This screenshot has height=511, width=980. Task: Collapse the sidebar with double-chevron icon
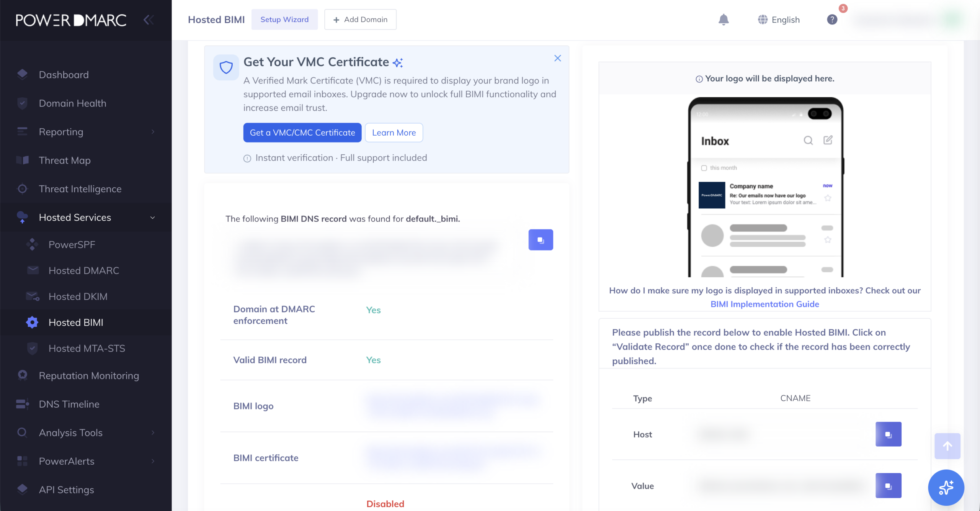tap(149, 20)
